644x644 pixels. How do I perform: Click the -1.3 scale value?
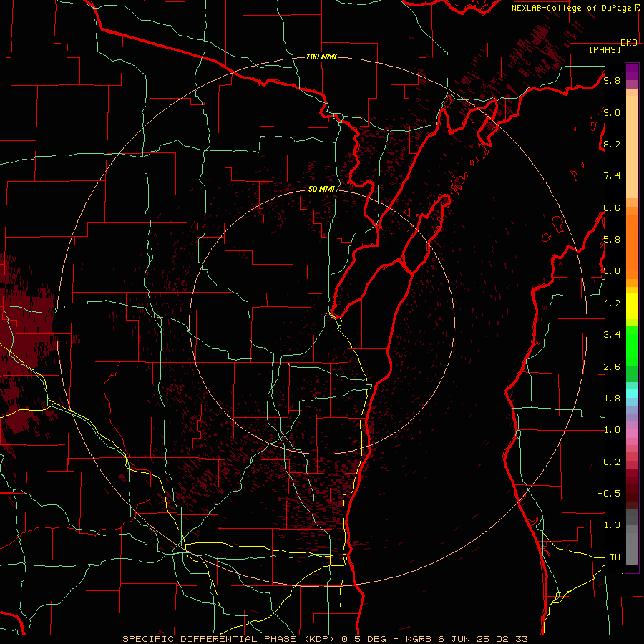[x=609, y=525]
